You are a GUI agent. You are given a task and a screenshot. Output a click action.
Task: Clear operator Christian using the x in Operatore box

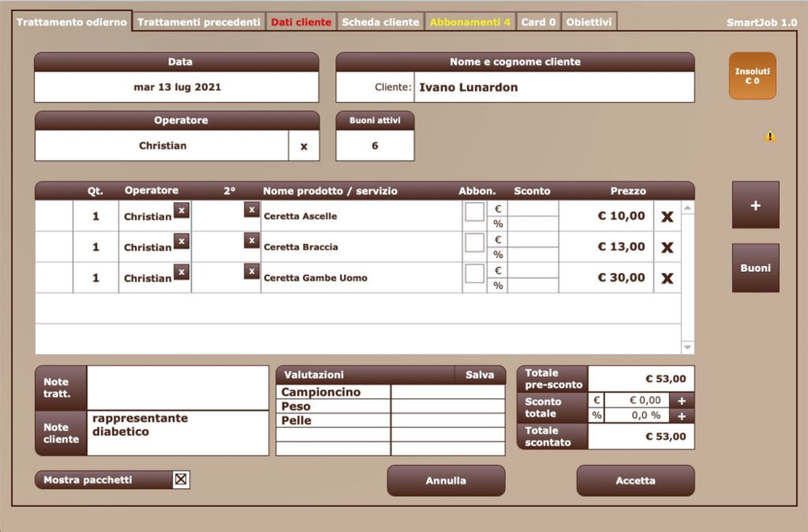[x=301, y=146]
